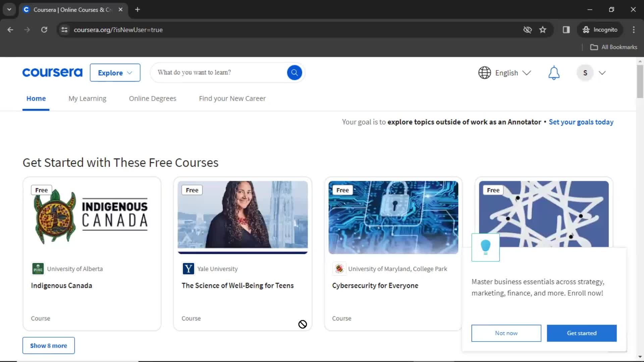Open notifications via the bell icon
644x362 pixels.
click(x=554, y=73)
